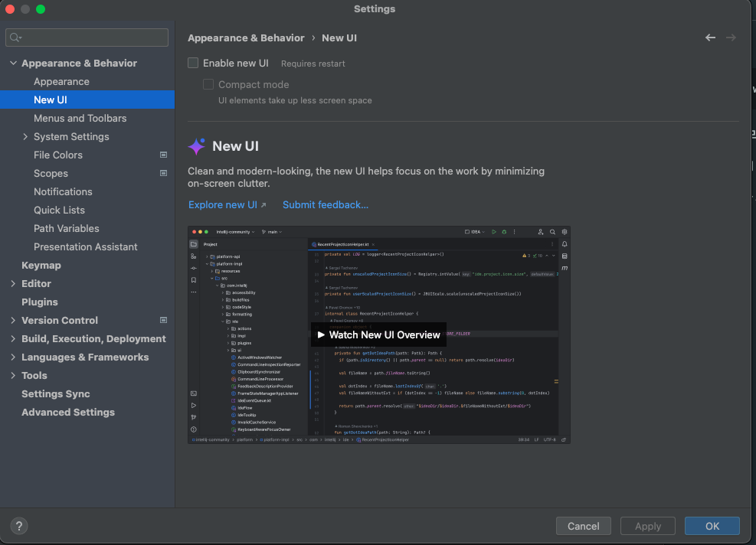Collapse the Appearance & Behavior section
The width and height of the screenshot is (756, 545).
(x=13, y=63)
